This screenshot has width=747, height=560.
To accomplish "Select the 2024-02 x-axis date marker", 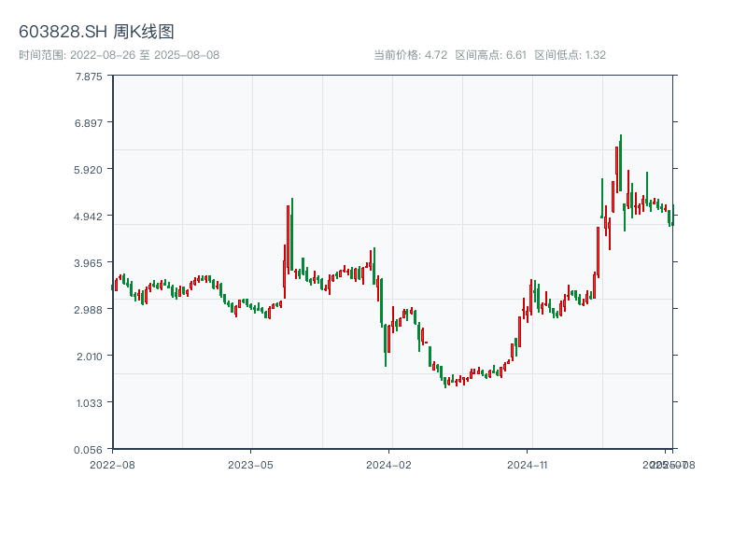I will 390,464.
